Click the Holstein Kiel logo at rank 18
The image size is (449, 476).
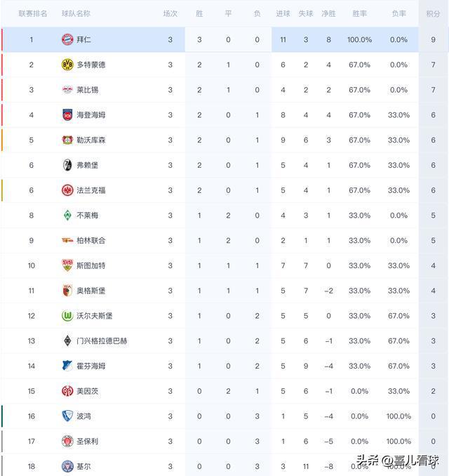67,466
